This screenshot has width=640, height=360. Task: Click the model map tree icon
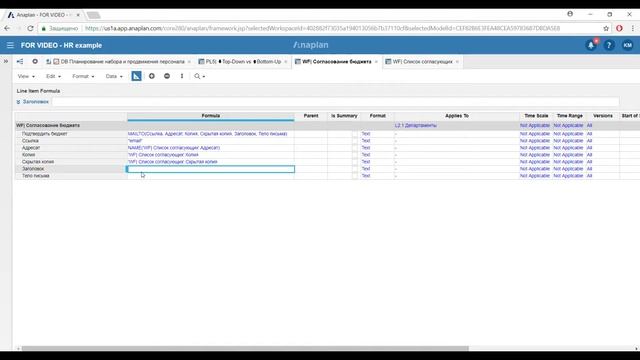[x=20, y=62]
